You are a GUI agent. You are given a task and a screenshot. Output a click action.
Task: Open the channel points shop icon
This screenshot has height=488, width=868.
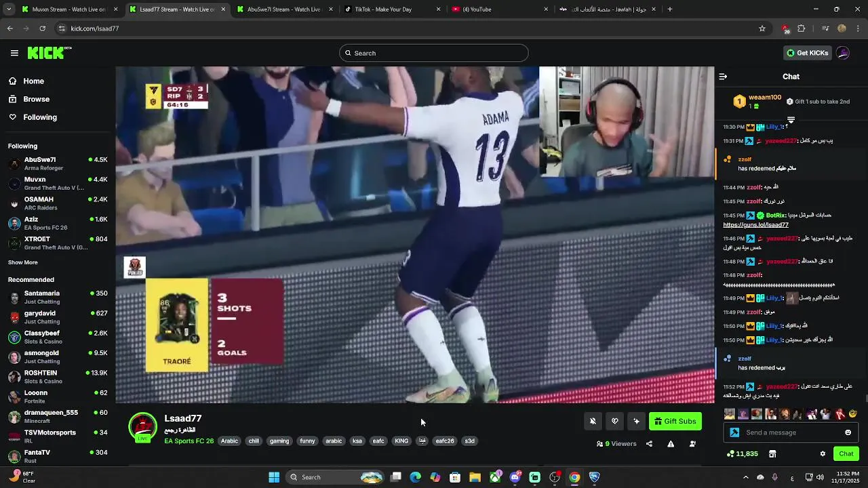click(772, 453)
